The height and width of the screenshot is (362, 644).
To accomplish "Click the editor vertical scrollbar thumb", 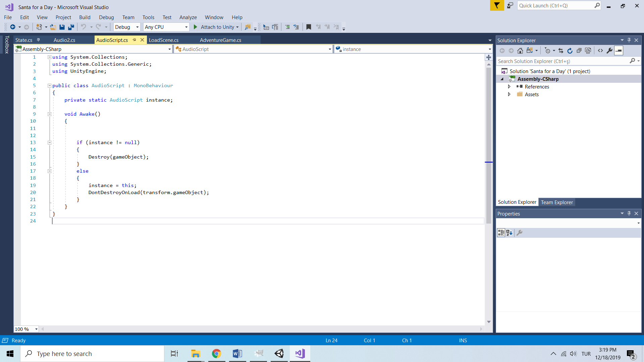I will (489, 141).
